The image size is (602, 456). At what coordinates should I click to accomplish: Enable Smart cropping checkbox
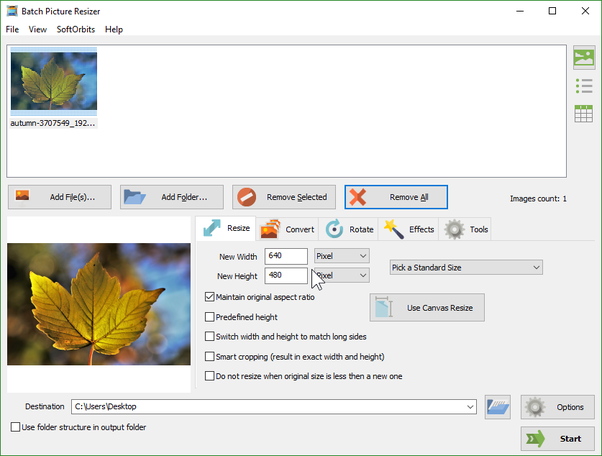(210, 357)
